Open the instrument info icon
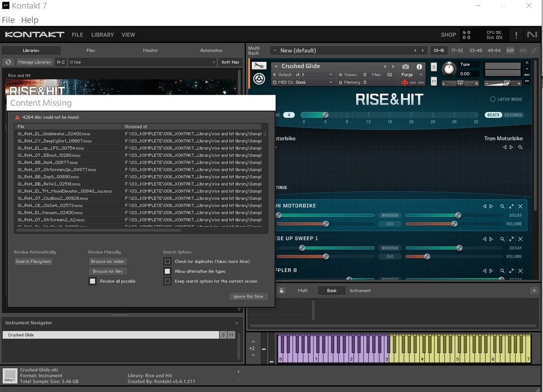 [x=419, y=67]
